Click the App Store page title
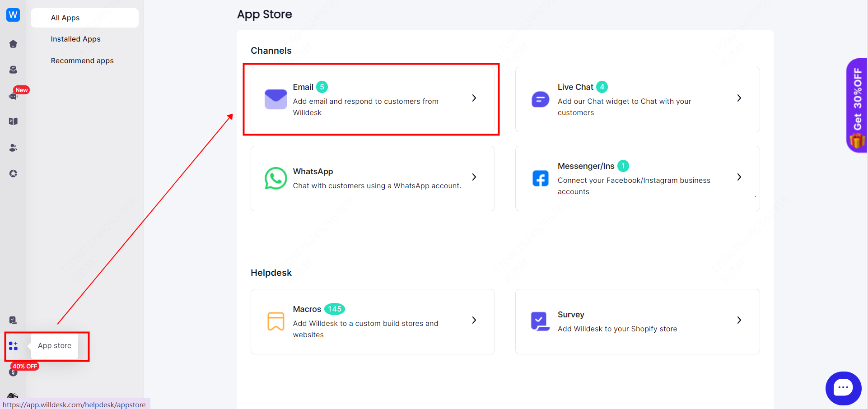 [265, 14]
